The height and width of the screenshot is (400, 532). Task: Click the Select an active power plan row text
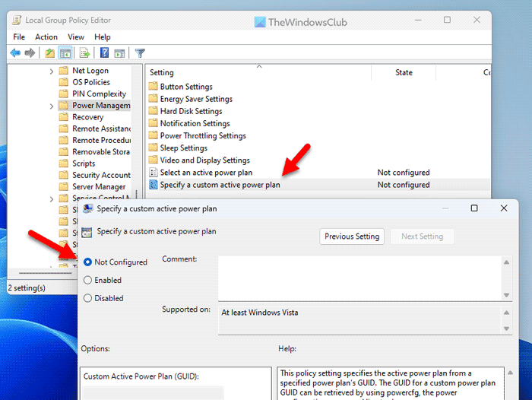[x=206, y=172]
